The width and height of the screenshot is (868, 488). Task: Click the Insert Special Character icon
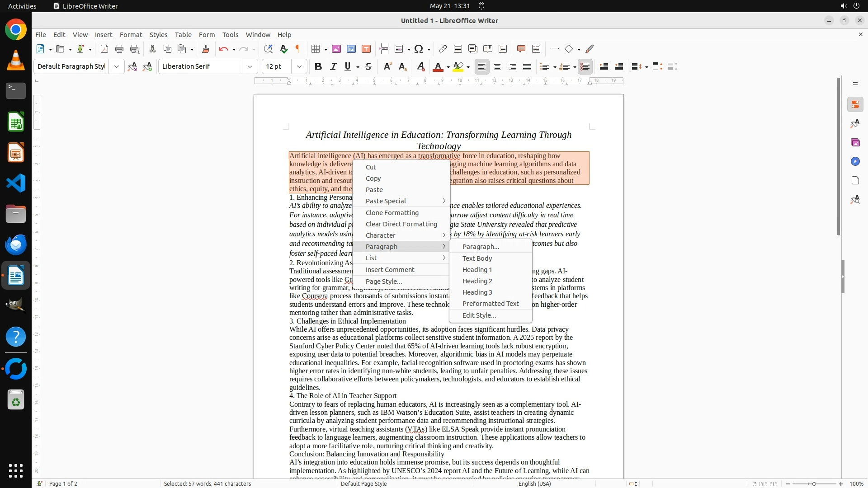419,49
